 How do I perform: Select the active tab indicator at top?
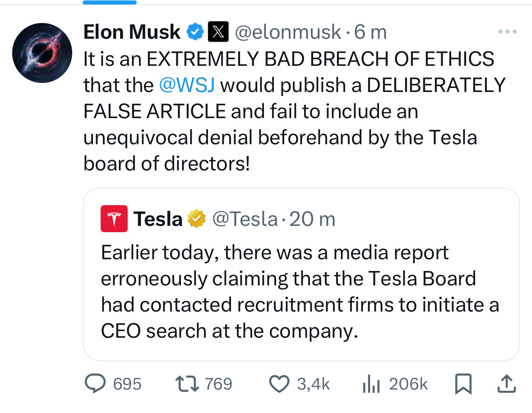(x=110, y=2)
